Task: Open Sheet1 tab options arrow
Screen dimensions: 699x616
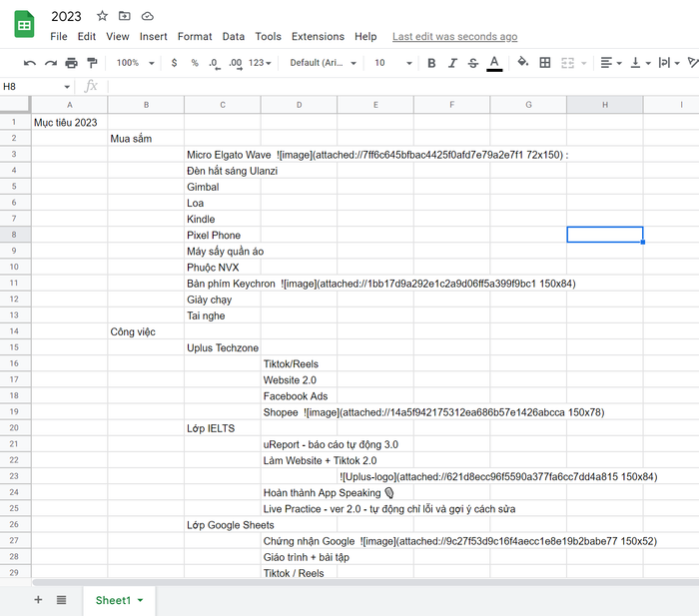Action: click(x=141, y=600)
